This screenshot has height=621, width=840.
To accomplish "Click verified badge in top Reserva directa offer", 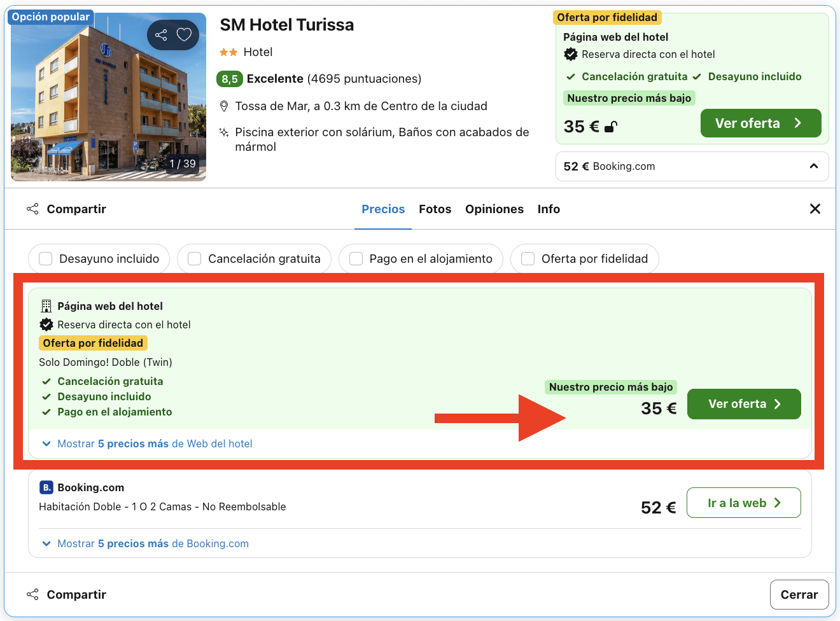I will [571, 54].
